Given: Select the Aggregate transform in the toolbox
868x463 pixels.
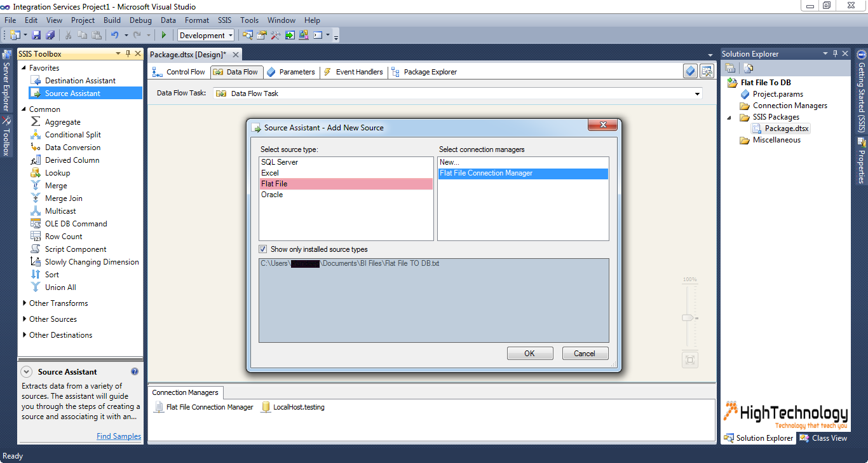Looking at the screenshot, I should click(63, 122).
